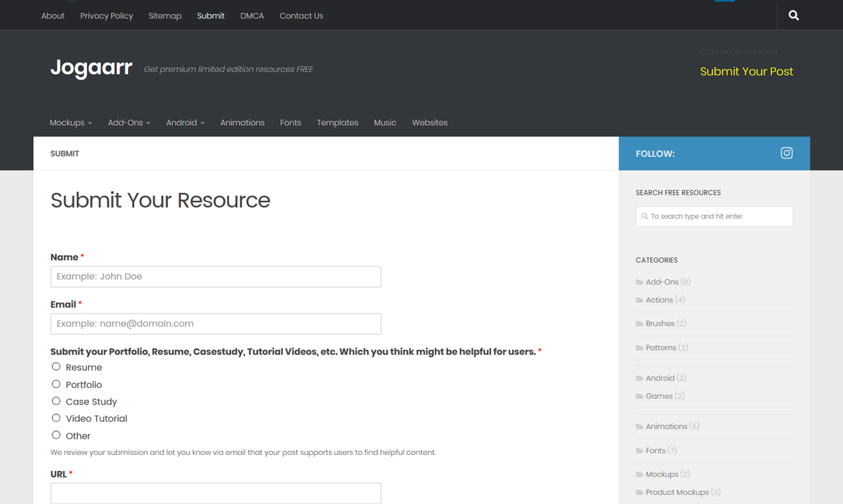Click the search field magnifier icon
This screenshot has height=504, width=843.
pos(645,216)
